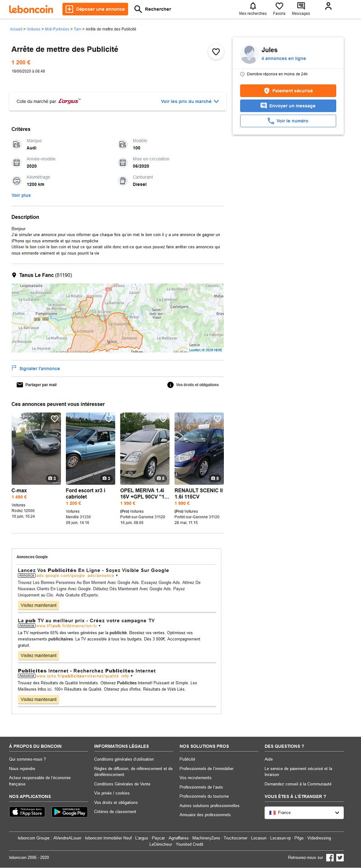The height and width of the screenshot is (868, 361).
Task: Expand criteria with Voir plus
Action: 21,195
